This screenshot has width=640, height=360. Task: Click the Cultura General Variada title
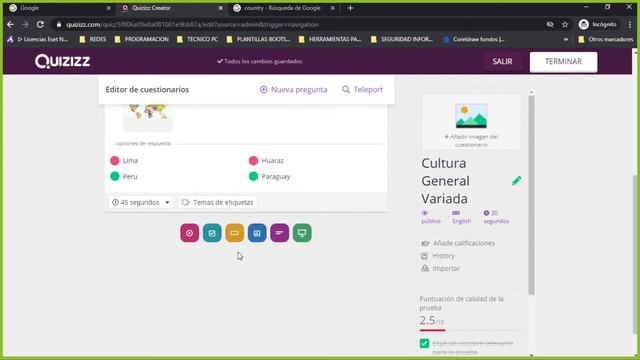click(x=445, y=181)
